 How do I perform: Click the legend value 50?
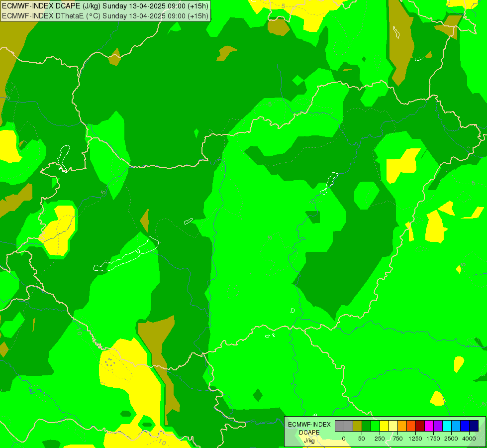click(x=362, y=439)
